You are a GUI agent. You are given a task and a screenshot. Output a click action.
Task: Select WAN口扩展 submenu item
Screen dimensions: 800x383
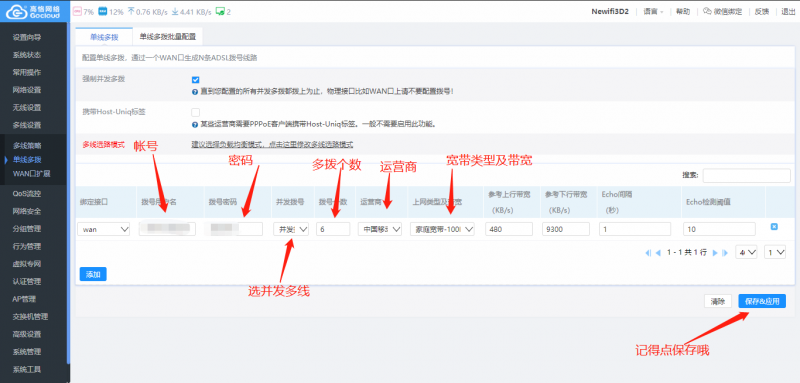pyautogui.click(x=31, y=173)
